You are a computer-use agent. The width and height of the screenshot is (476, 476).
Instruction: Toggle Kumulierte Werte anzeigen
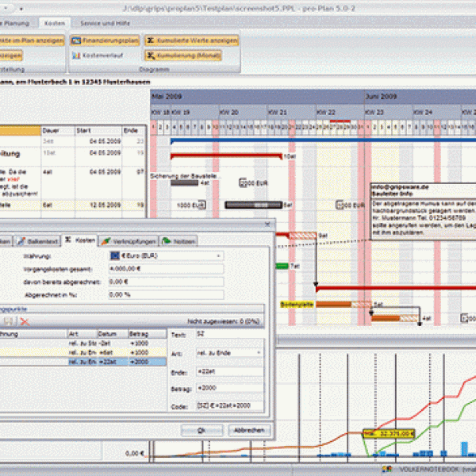coord(190,40)
